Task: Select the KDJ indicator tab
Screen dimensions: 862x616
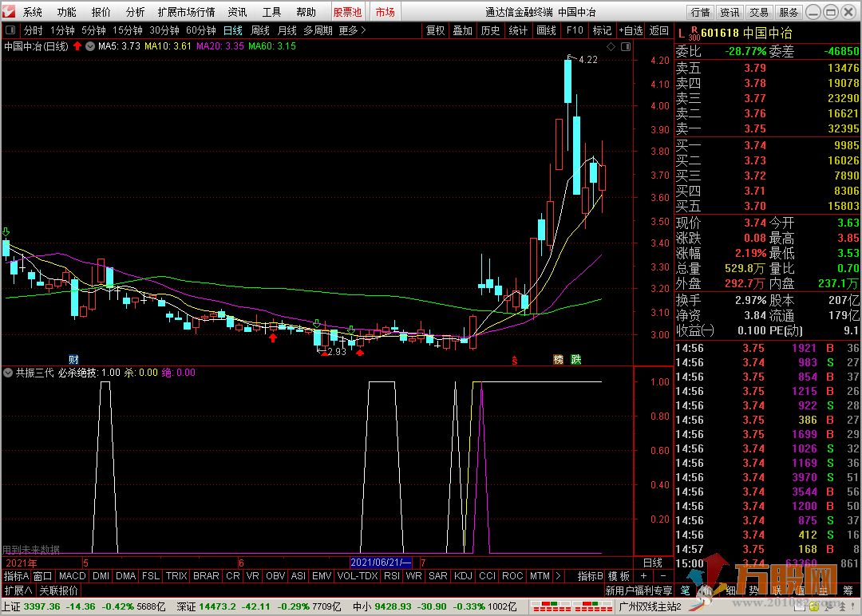Action: (463, 576)
